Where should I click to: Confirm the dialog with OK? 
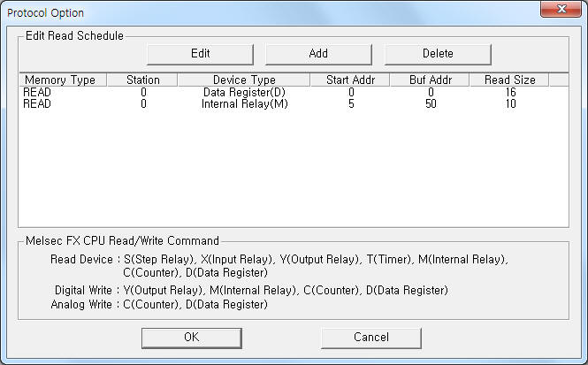click(191, 338)
